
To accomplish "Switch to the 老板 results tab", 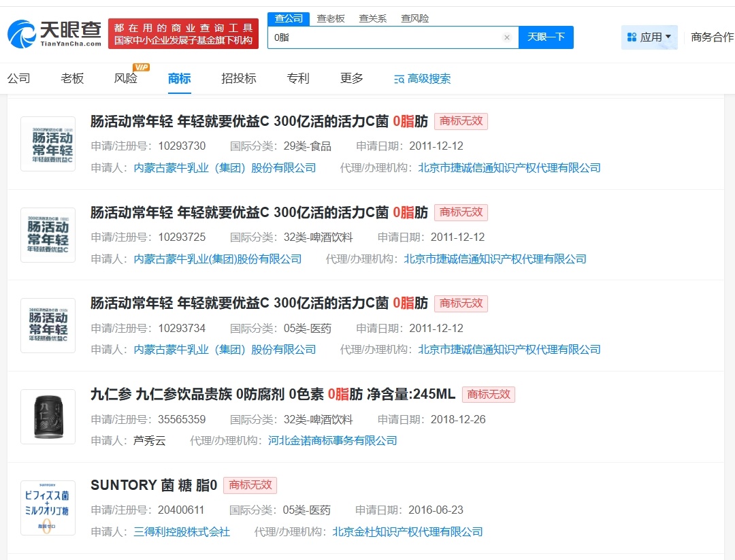I will point(72,78).
